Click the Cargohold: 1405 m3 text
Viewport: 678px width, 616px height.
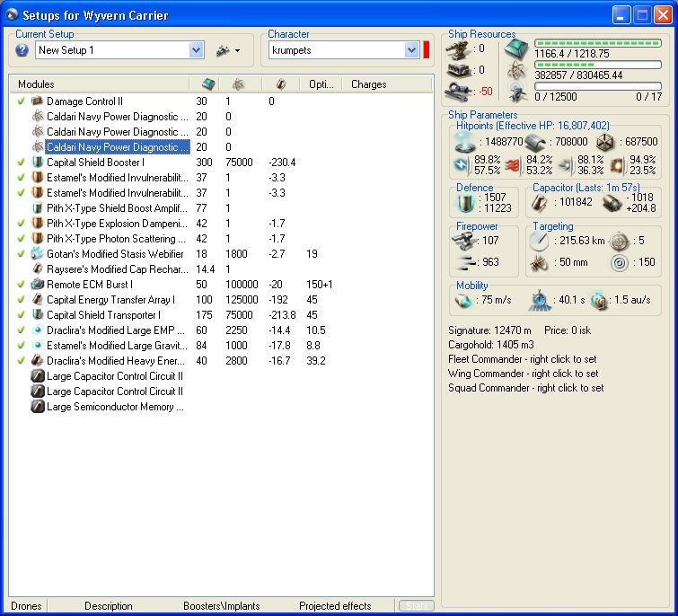(x=491, y=345)
